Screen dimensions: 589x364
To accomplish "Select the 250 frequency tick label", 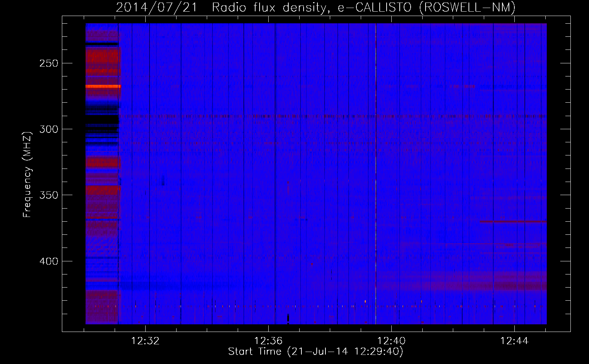I will (x=49, y=63).
